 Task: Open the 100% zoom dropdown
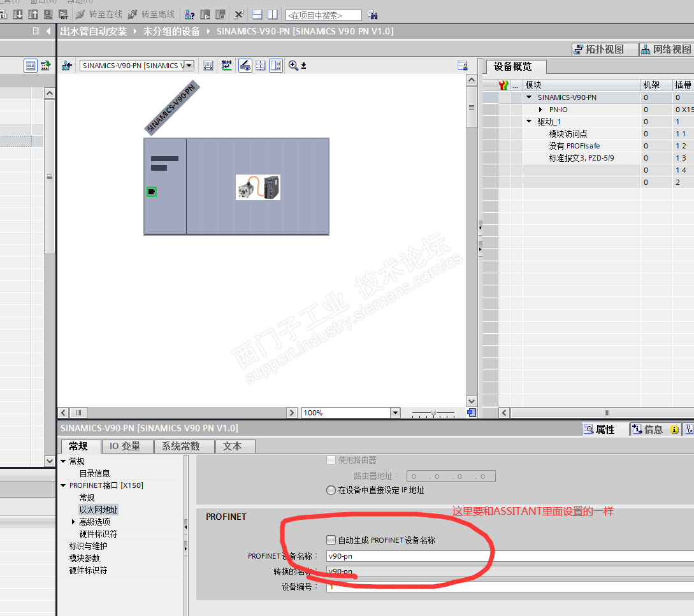[395, 413]
